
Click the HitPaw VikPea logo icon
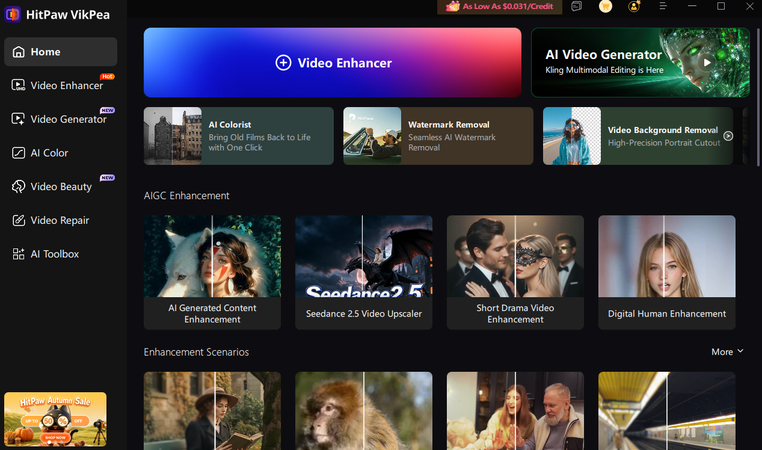12,14
